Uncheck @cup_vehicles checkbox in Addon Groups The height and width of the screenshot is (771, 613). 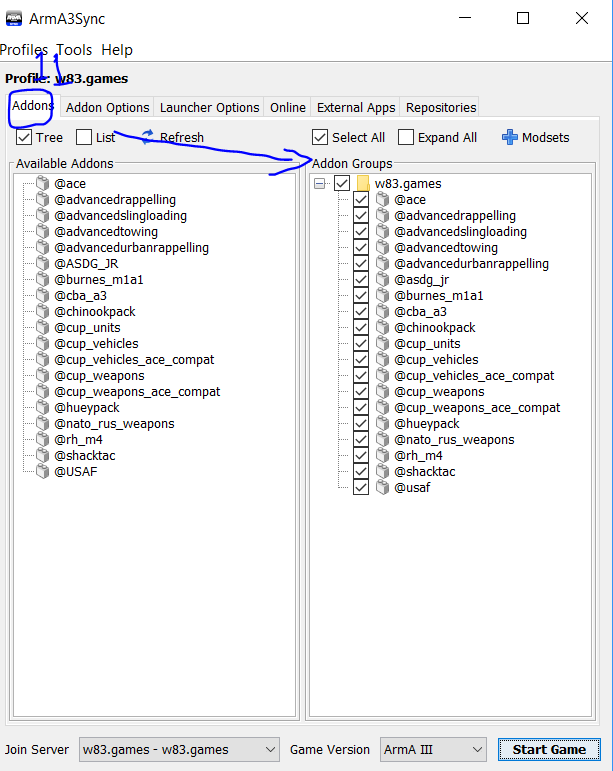[x=361, y=359]
